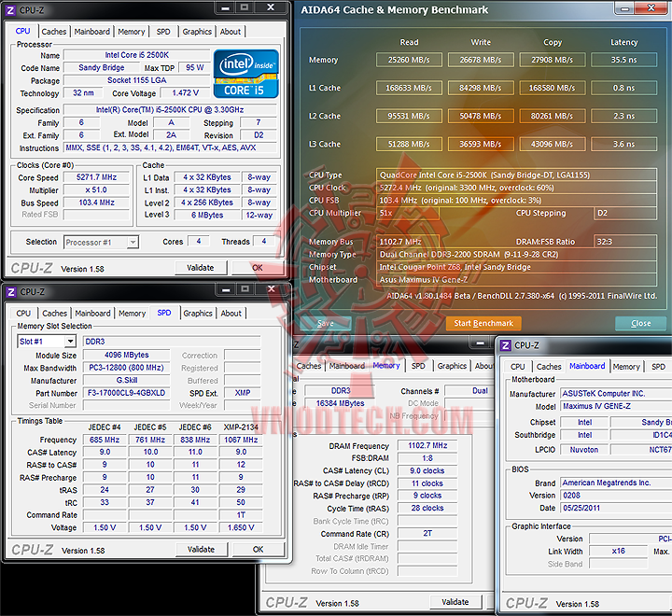This screenshot has height=616, width=672.
Task: Select CPU tab in the Mainboard CPU-Z window
Action: pyautogui.click(x=518, y=367)
